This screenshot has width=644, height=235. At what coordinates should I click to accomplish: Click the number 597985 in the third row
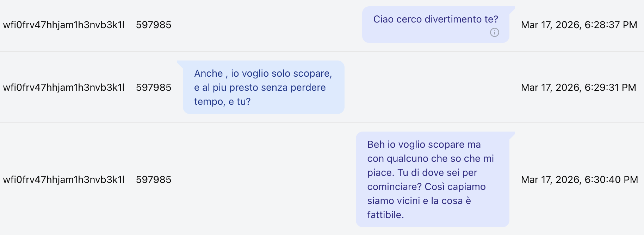click(x=154, y=179)
